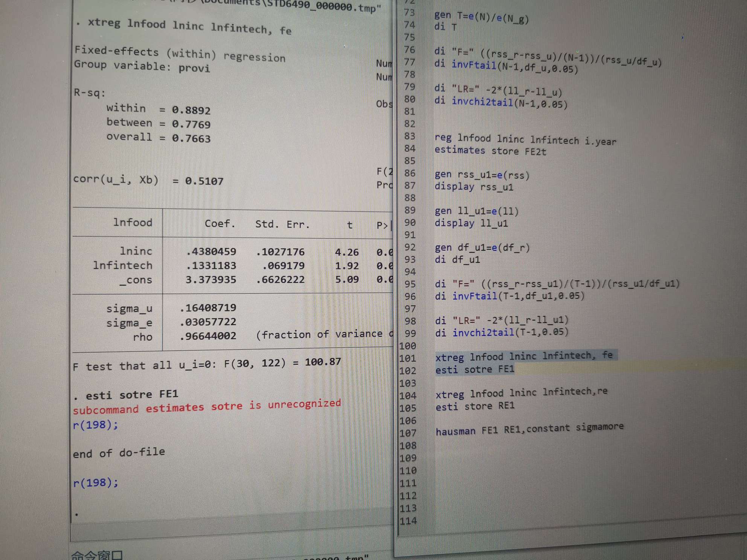This screenshot has width=747, height=560.
Task: Click line number 83 in the editor margin
Action: (410, 136)
